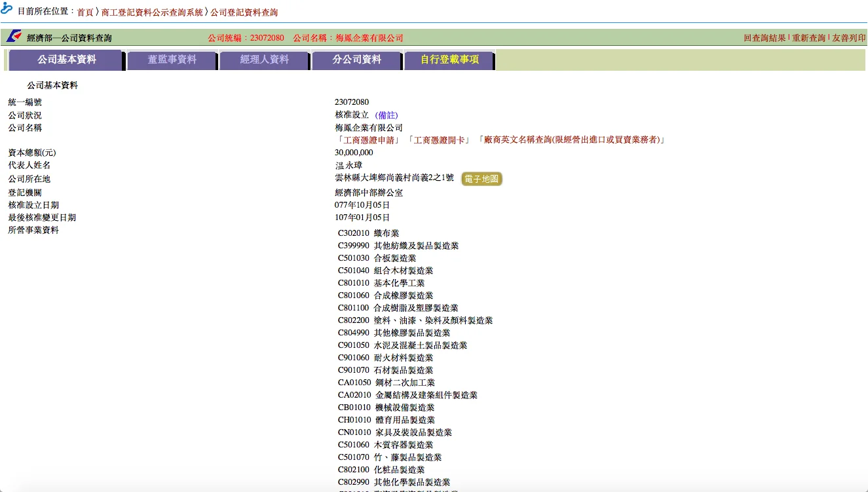Click the 經濟部 emblem icon in header
This screenshot has width=868, height=492.
coord(14,36)
